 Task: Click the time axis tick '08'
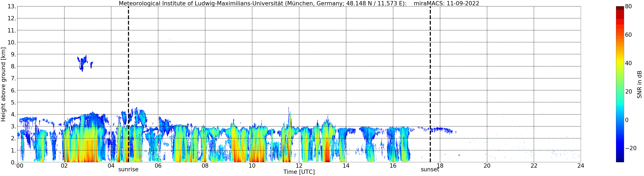coord(205,166)
